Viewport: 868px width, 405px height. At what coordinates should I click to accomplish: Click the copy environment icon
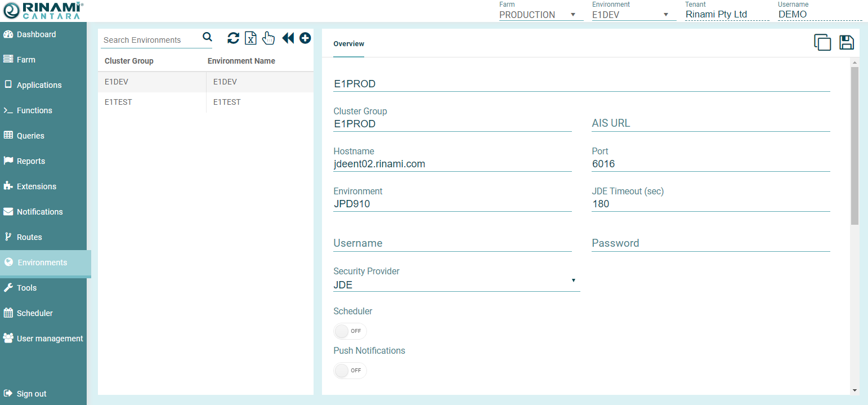(x=822, y=43)
